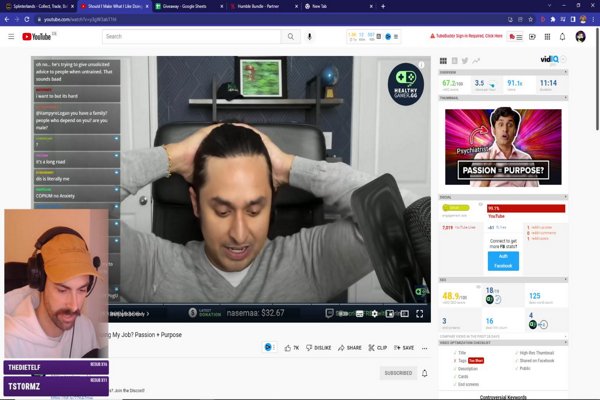
Task: Collapse the vidIQ Overview section
Action: coord(565,72)
